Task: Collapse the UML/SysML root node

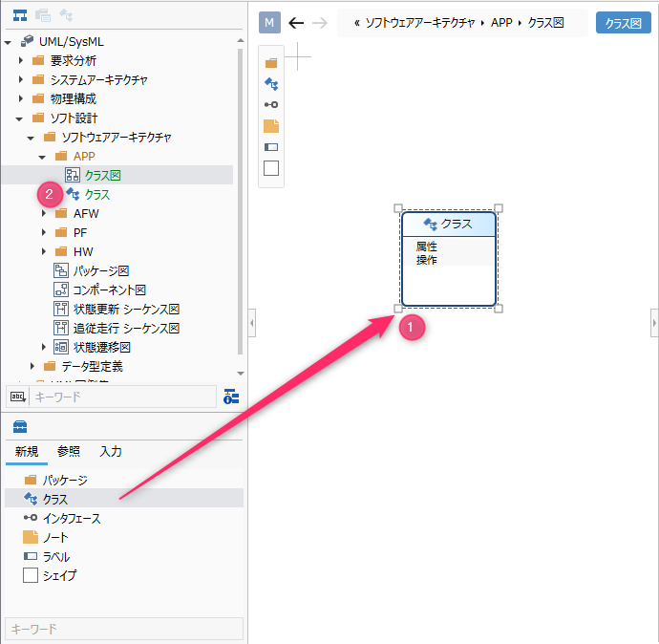Action: coord(8,42)
